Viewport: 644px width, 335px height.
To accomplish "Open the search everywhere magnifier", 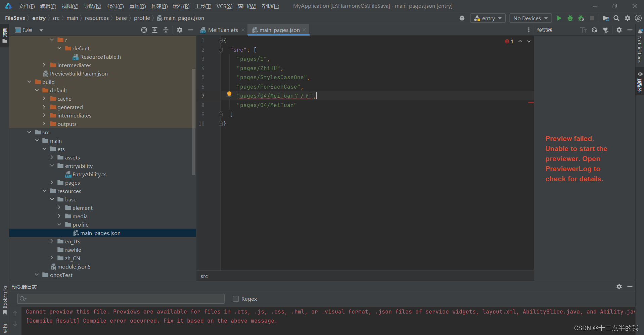I will pos(616,18).
